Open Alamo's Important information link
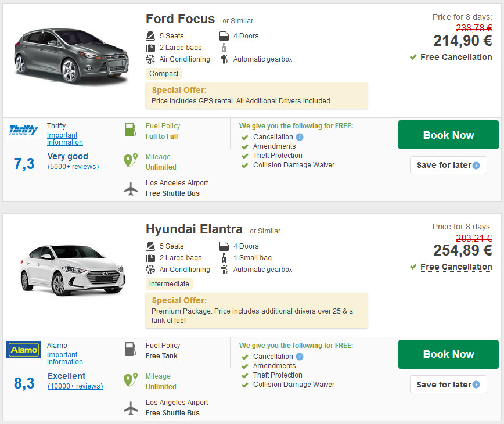 coord(65,358)
